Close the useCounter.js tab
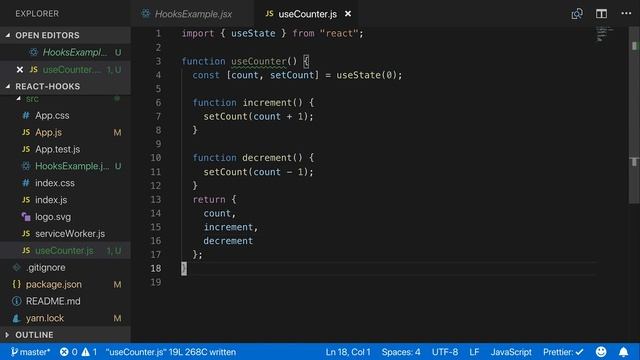Viewport: 640px width, 360px height. point(348,14)
